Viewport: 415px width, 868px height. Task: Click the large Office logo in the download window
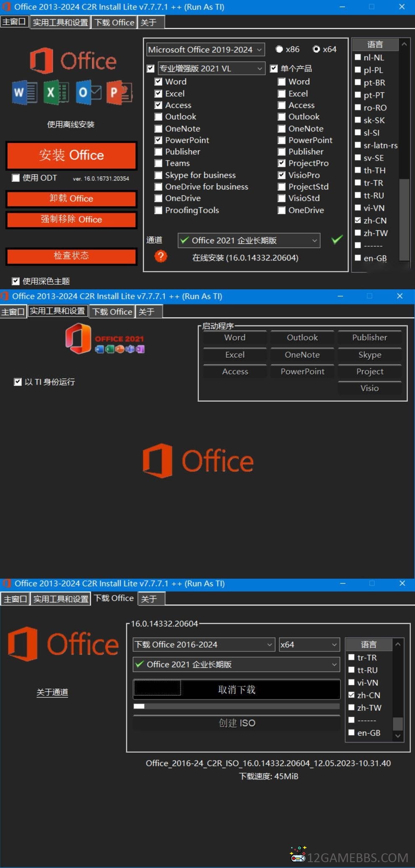click(64, 644)
